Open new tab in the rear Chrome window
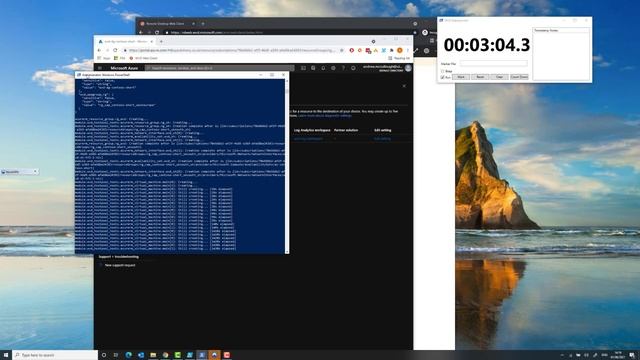 click(203, 24)
